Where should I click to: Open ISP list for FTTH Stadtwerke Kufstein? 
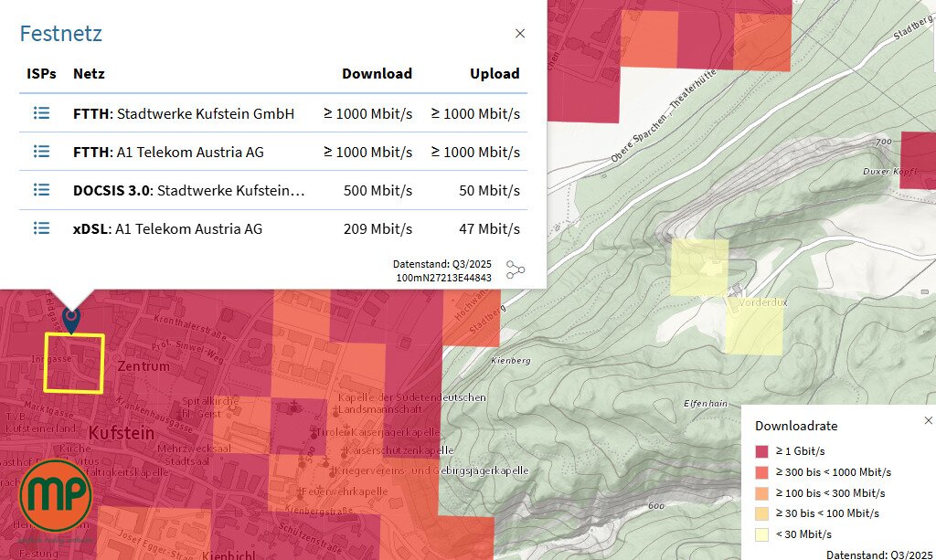click(x=41, y=113)
